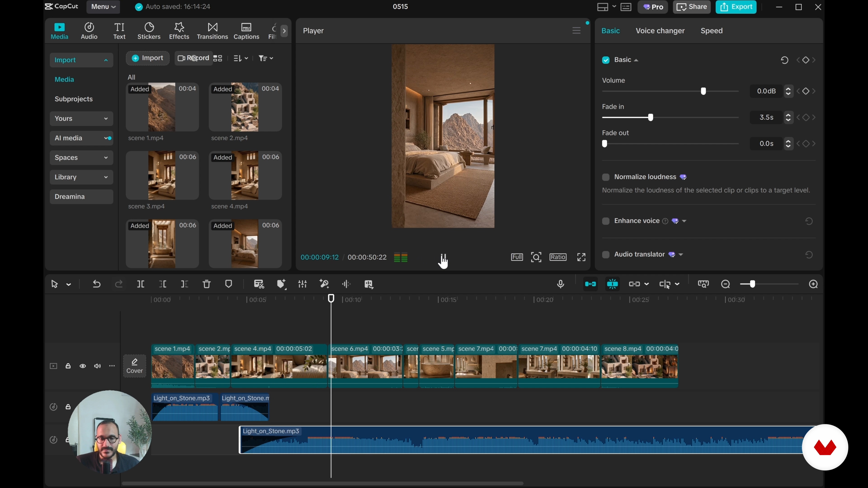Enable the Audio translator checkbox
The height and width of the screenshot is (488, 868).
click(606, 255)
